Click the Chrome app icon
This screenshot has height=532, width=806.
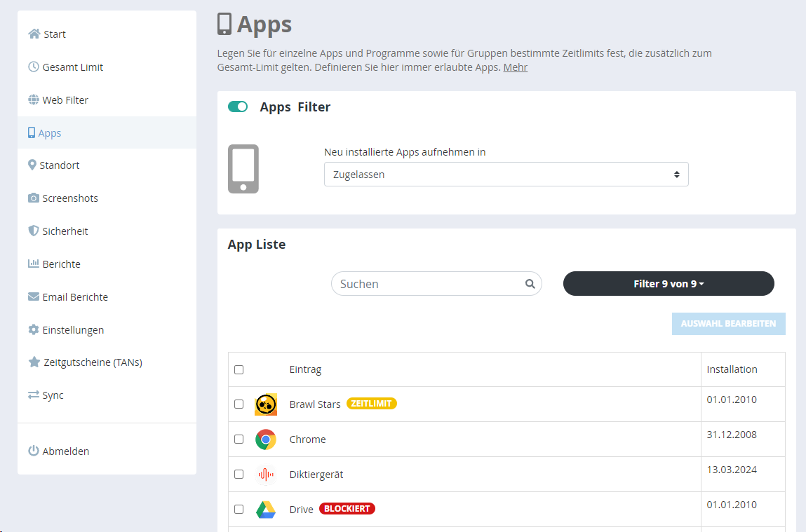[266, 439]
